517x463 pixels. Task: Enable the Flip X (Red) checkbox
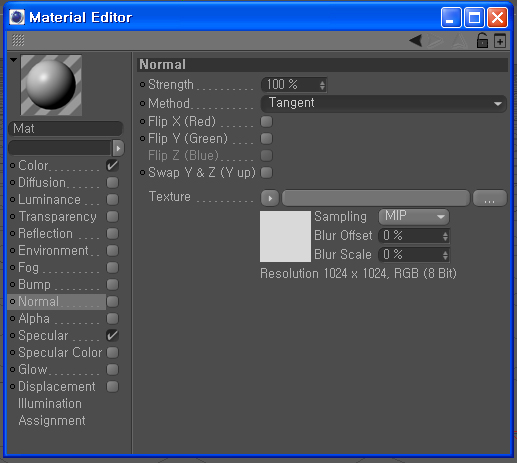pyautogui.click(x=266, y=122)
